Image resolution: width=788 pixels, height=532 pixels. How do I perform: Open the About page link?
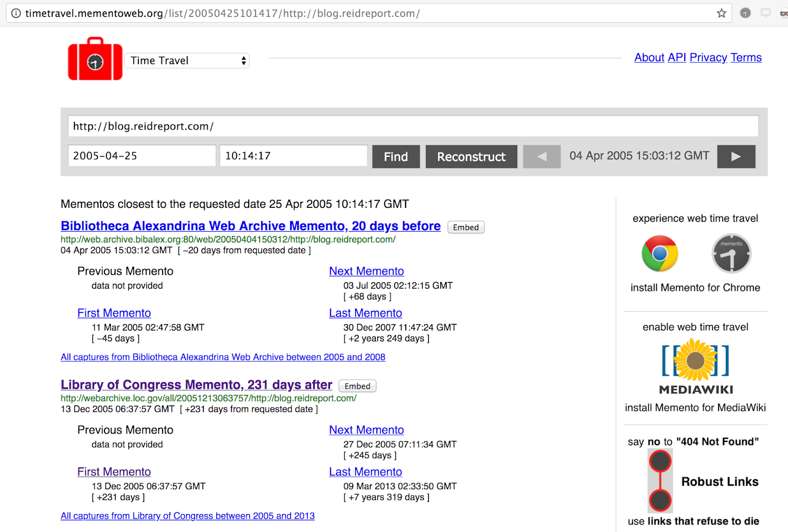[x=649, y=58]
